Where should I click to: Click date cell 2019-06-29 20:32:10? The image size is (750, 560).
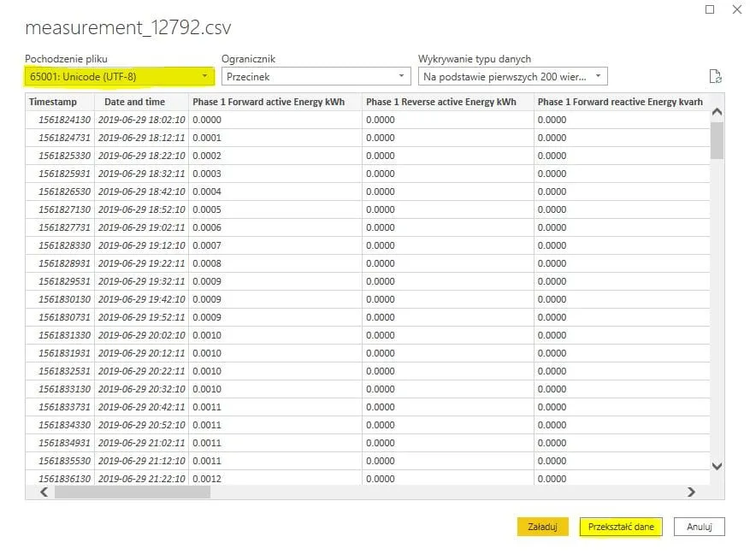click(142, 389)
